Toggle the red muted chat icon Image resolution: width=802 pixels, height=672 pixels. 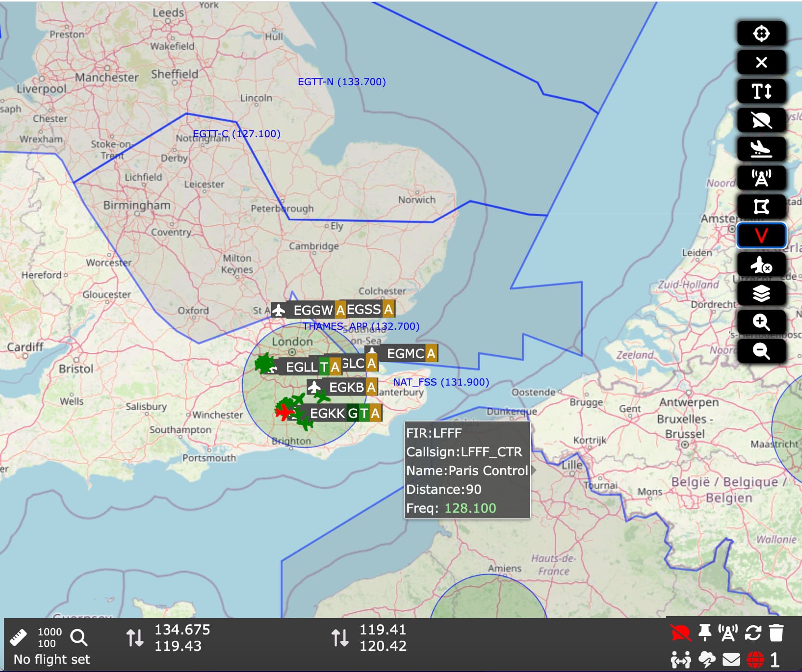click(x=680, y=633)
